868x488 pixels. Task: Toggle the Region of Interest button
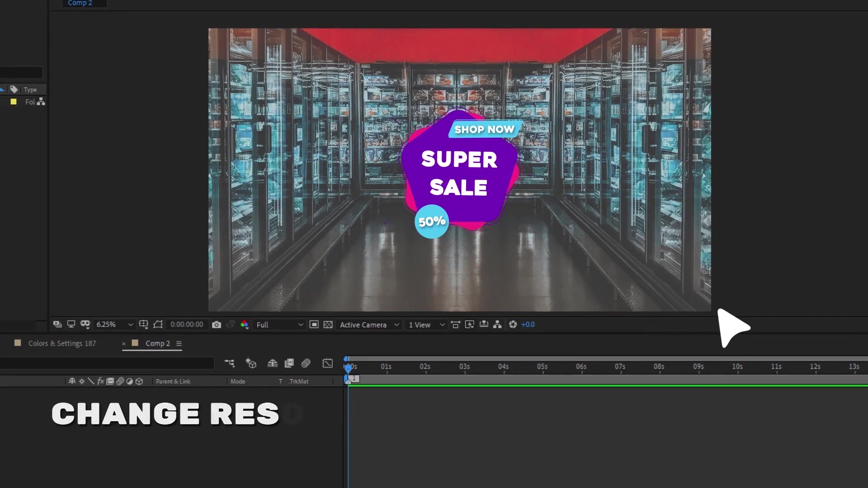[x=314, y=324]
